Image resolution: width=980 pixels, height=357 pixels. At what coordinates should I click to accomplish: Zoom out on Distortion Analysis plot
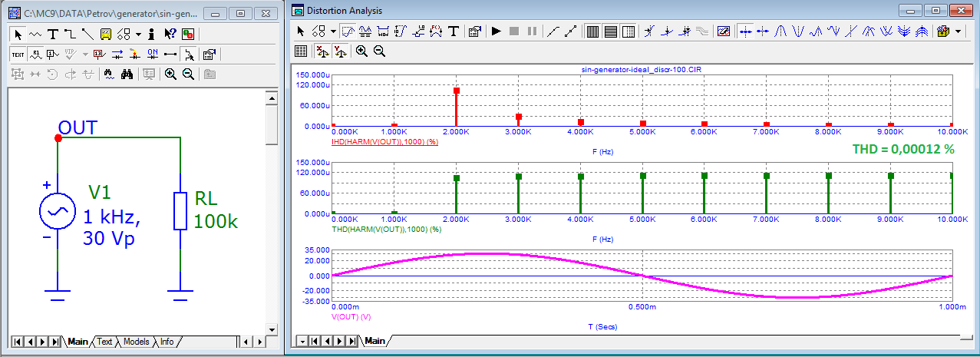379,51
